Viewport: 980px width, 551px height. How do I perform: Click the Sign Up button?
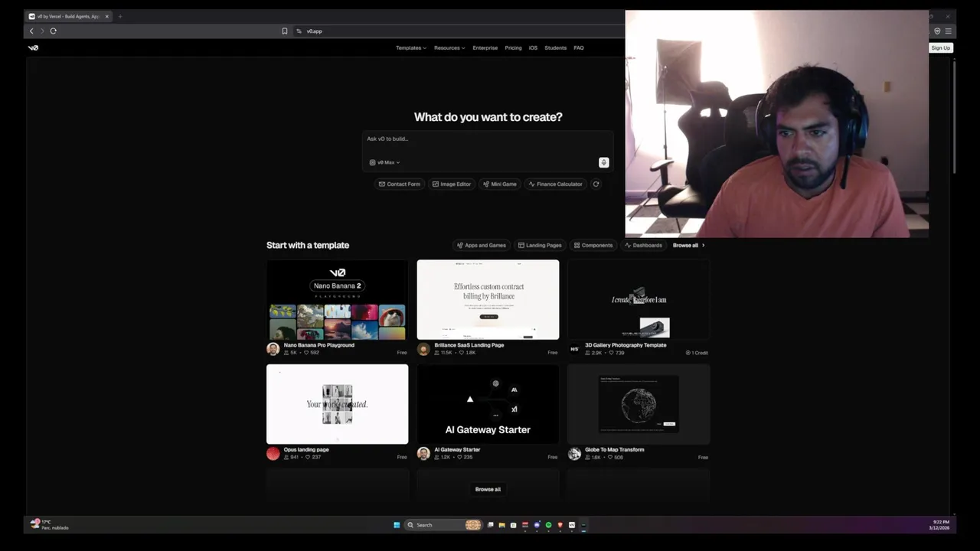tap(940, 47)
